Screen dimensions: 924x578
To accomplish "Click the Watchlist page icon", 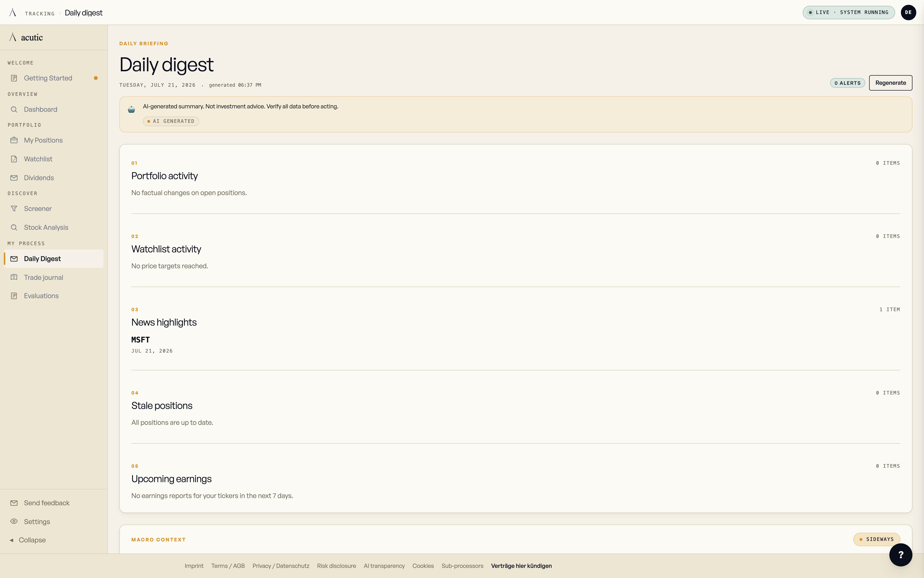I will [14, 159].
